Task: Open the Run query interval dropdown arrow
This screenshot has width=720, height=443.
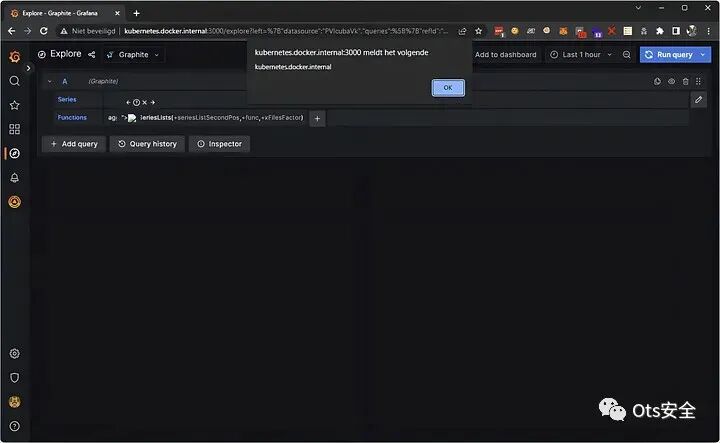Action: pos(703,55)
